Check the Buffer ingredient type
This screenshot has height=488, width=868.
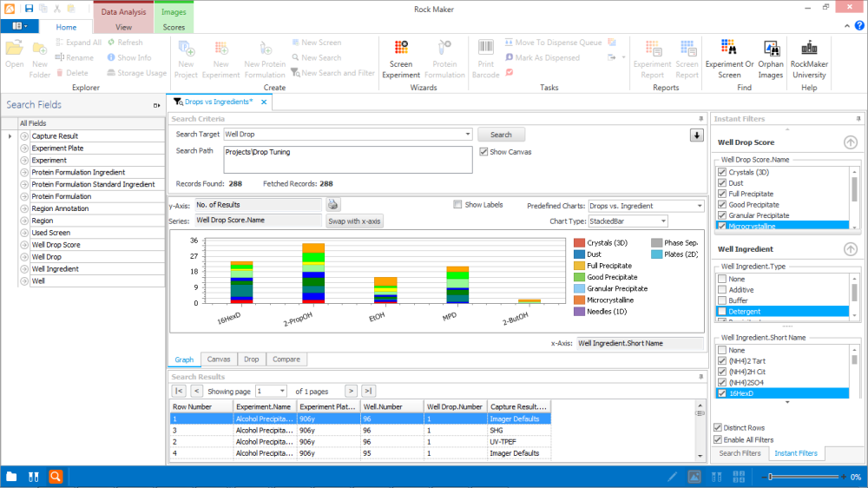tap(722, 300)
